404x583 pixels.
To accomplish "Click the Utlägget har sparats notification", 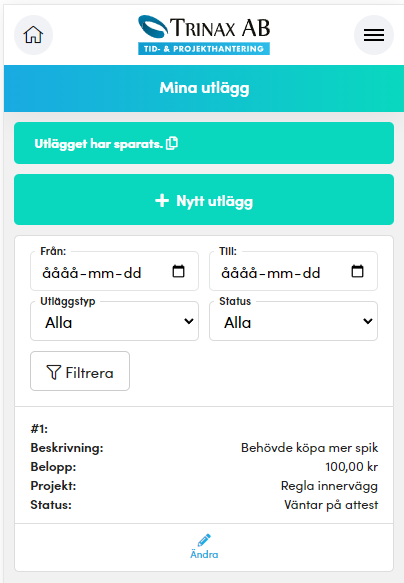I will [x=204, y=143].
